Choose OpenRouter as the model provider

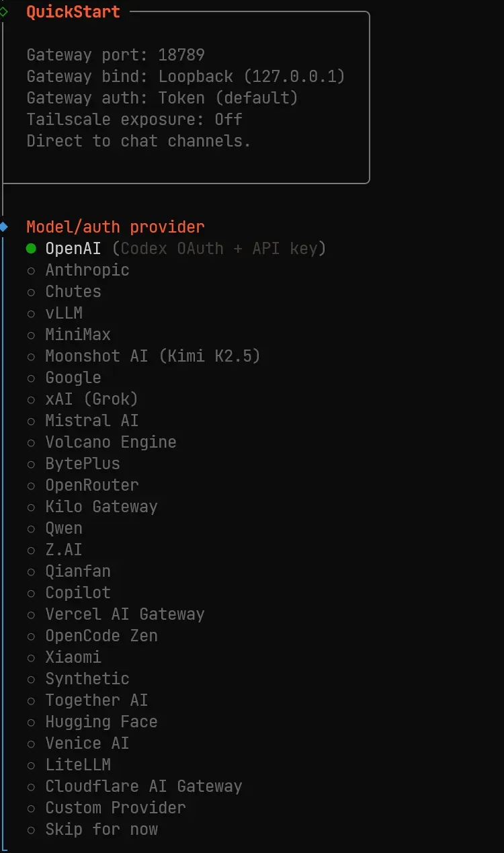(x=91, y=485)
